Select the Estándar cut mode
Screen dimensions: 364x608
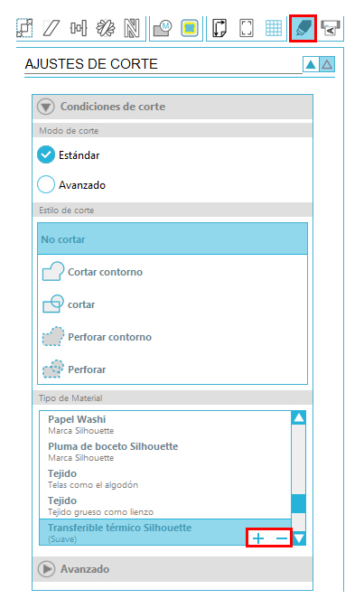pyautogui.click(x=69, y=155)
